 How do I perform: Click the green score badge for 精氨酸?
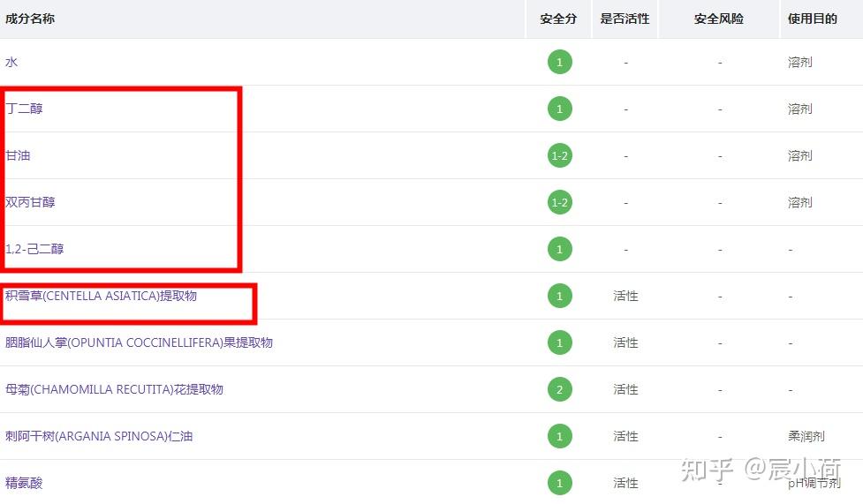(560, 483)
